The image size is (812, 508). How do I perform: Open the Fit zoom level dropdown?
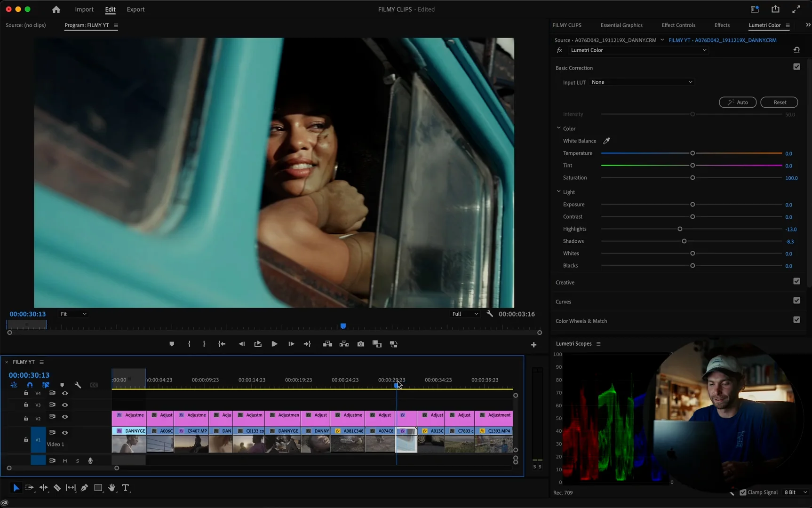(73, 314)
